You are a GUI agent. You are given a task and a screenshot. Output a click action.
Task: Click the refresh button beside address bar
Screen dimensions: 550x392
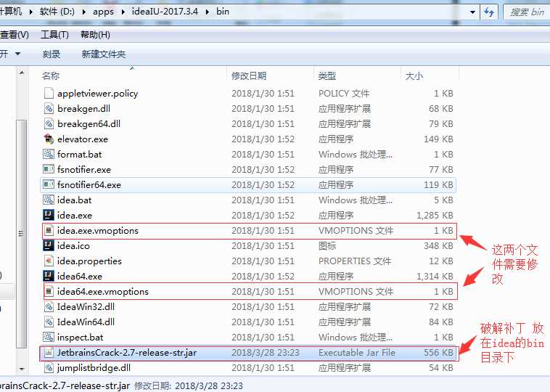pos(489,12)
